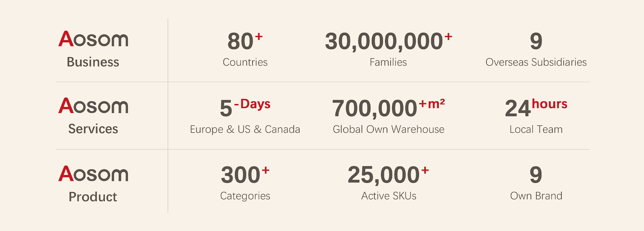Click the Local Team caption
The width and height of the screenshot is (644, 231).
pyautogui.click(x=536, y=129)
